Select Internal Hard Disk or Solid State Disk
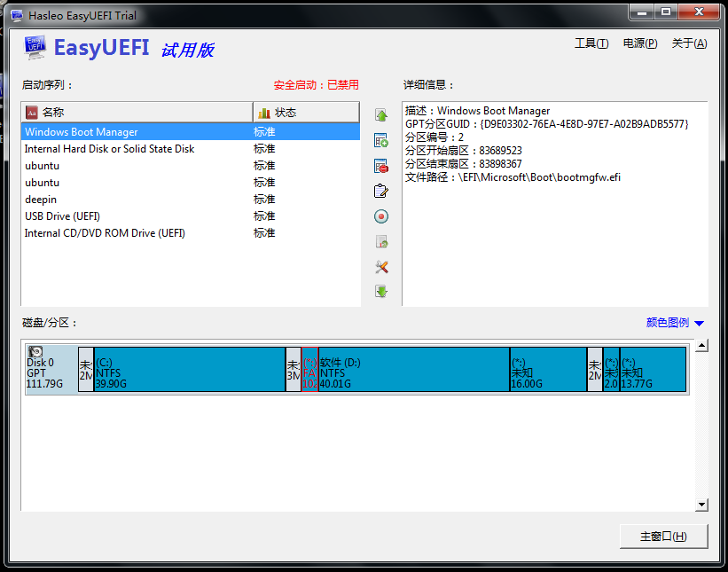The height and width of the screenshot is (572, 728). tap(191, 149)
